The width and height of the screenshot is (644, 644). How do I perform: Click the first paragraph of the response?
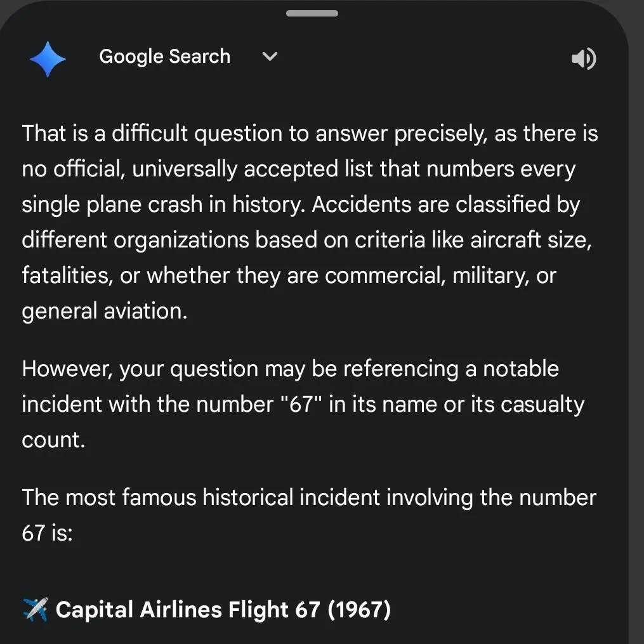tap(310, 221)
